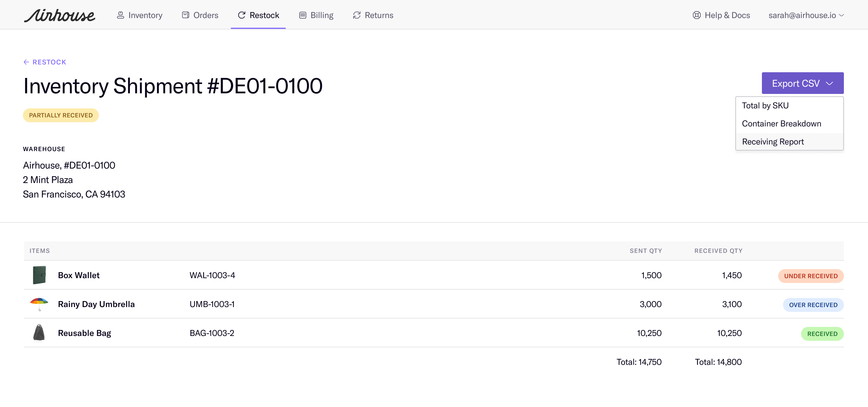Click the UNDER RECEIVED status badge
Screen dimensions: 868x407
810,276
